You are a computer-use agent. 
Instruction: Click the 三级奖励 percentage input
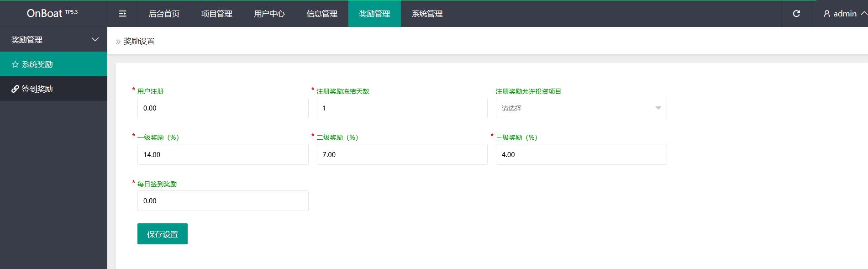581,154
